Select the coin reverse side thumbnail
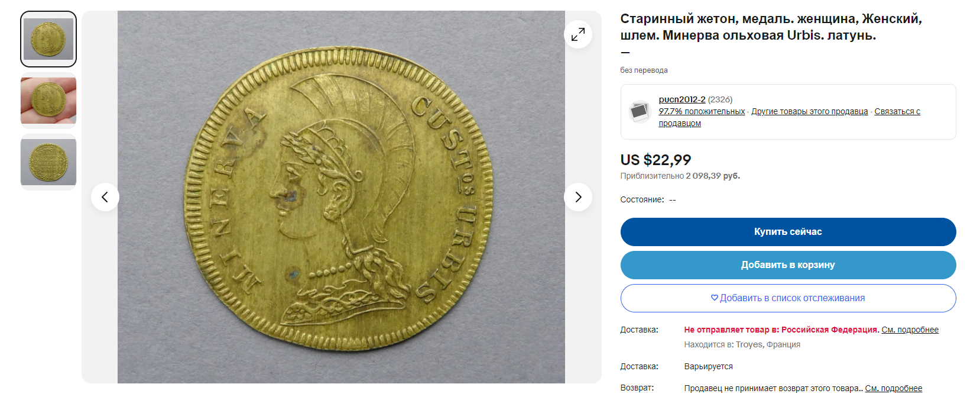This screenshot has width=980, height=400. coord(48,162)
